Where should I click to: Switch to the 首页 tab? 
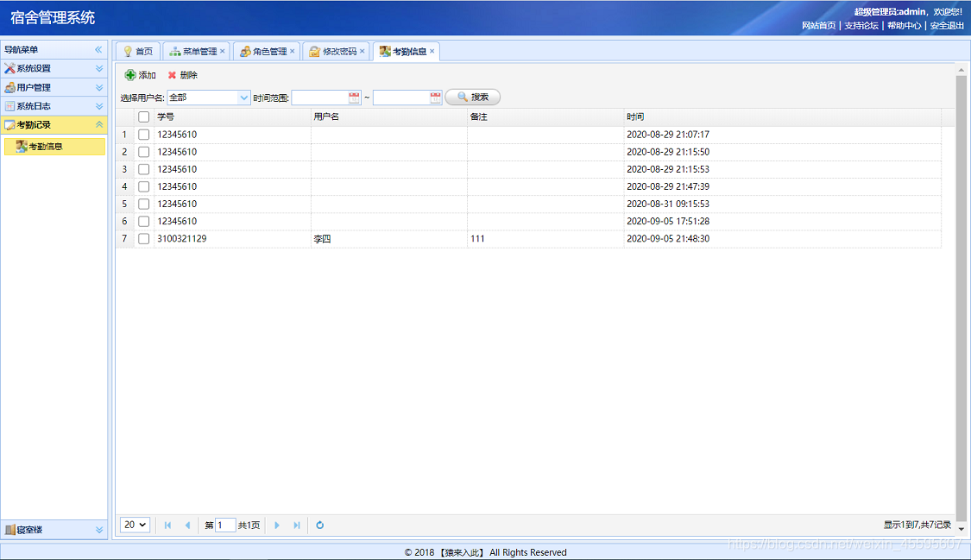coord(138,52)
